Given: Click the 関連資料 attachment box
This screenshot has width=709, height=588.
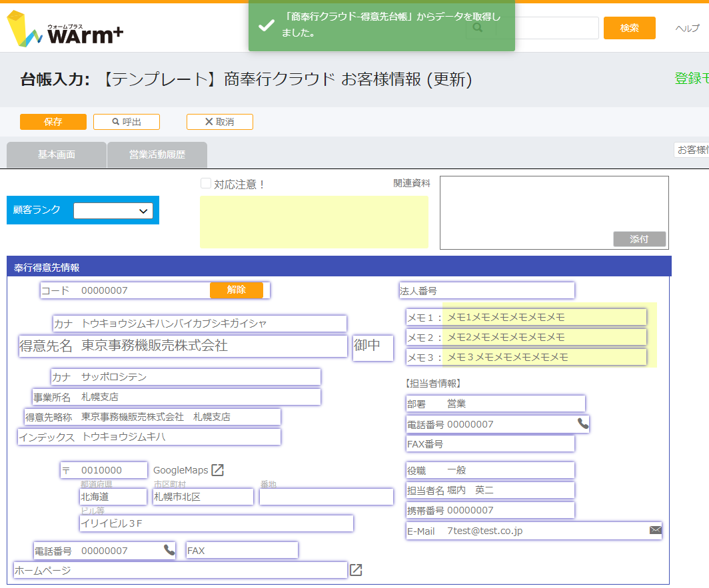Looking at the screenshot, I should pyautogui.click(x=554, y=212).
